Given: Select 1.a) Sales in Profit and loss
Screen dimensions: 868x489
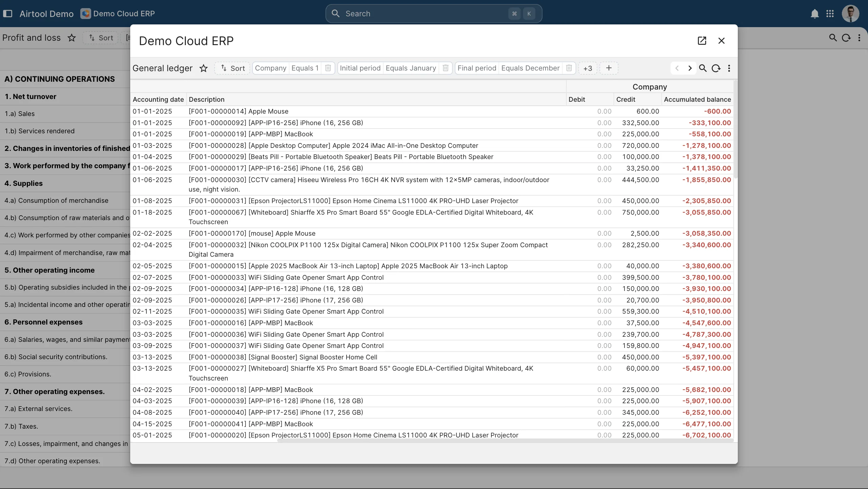Looking at the screenshot, I should [65, 114].
